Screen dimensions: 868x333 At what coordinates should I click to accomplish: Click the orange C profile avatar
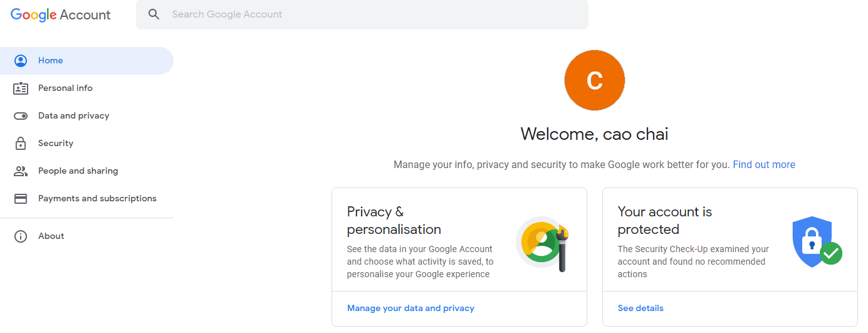pos(595,80)
